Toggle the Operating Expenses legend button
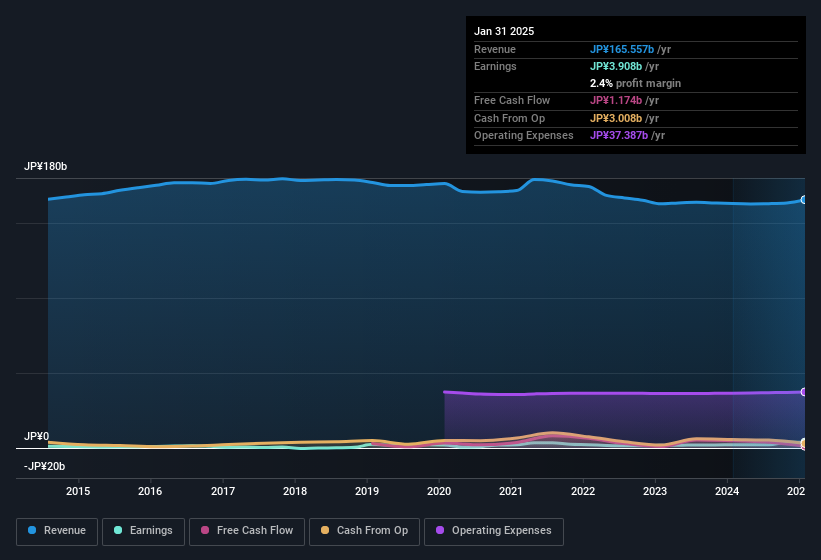The height and width of the screenshot is (560, 821). coord(494,532)
